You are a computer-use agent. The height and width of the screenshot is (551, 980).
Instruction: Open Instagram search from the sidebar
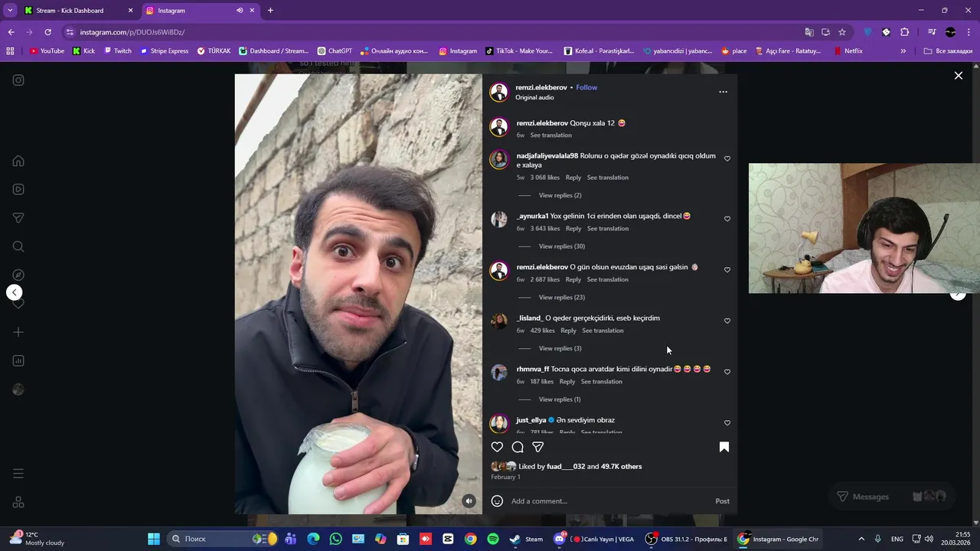point(18,246)
